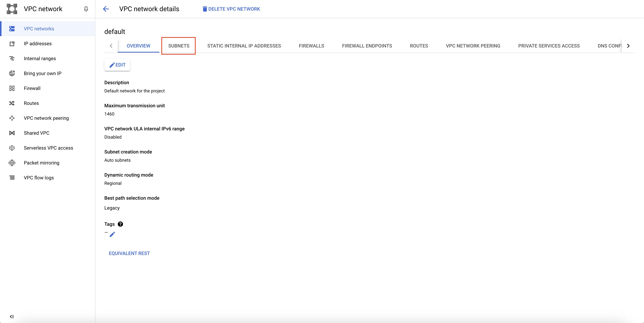Open the Tags help question mark
This screenshot has height=323, width=644.
120,224
